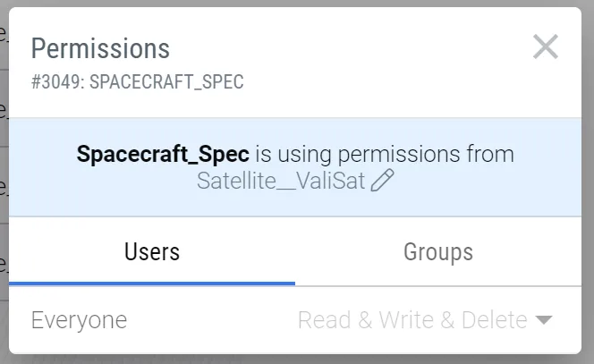Click the dimmed background left of dialog
This screenshot has height=364, width=594.
[x=4, y=182]
